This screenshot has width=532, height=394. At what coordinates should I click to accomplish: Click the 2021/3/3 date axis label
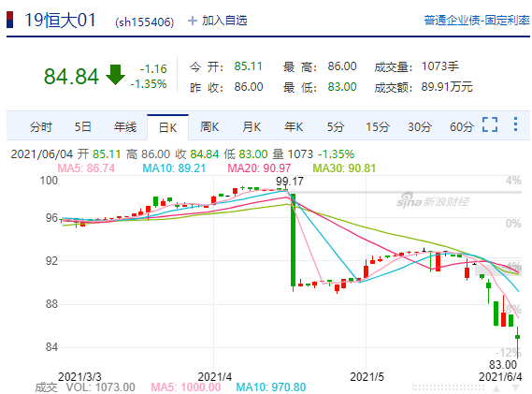tap(79, 376)
